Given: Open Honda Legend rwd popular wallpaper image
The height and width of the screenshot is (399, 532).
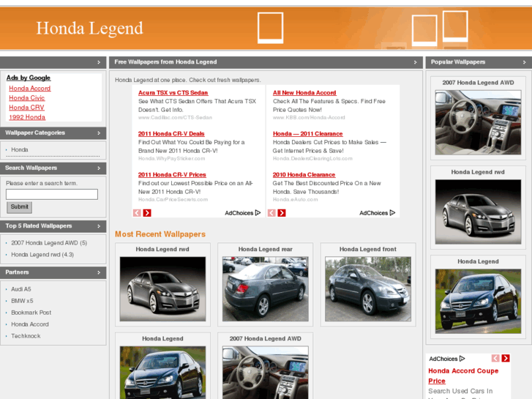Looking at the screenshot, I should [x=478, y=212].
